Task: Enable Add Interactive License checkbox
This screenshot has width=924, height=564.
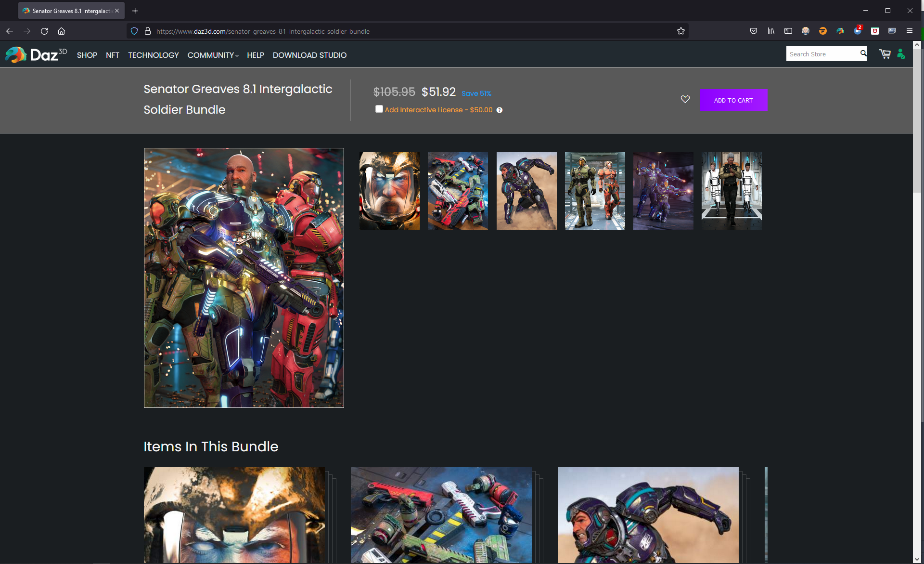Action: click(379, 109)
